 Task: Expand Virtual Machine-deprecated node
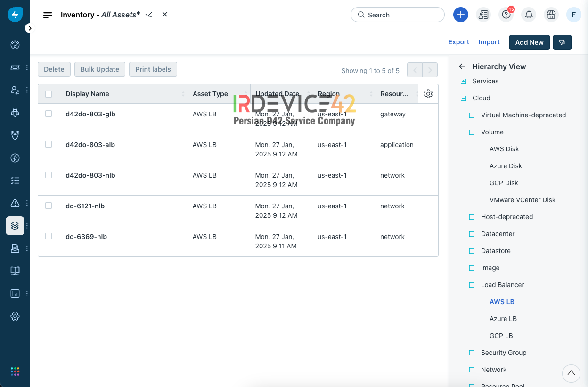(472, 115)
